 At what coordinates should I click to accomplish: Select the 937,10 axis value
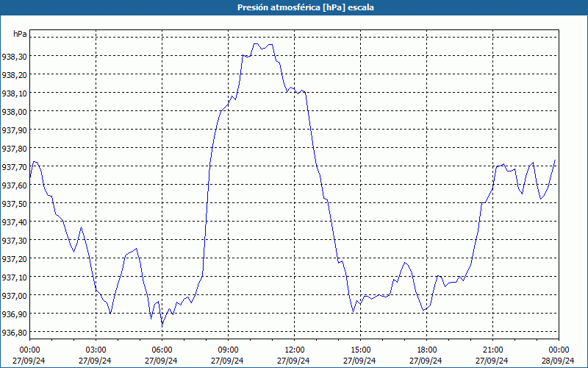pyautogui.click(x=14, y=277)
